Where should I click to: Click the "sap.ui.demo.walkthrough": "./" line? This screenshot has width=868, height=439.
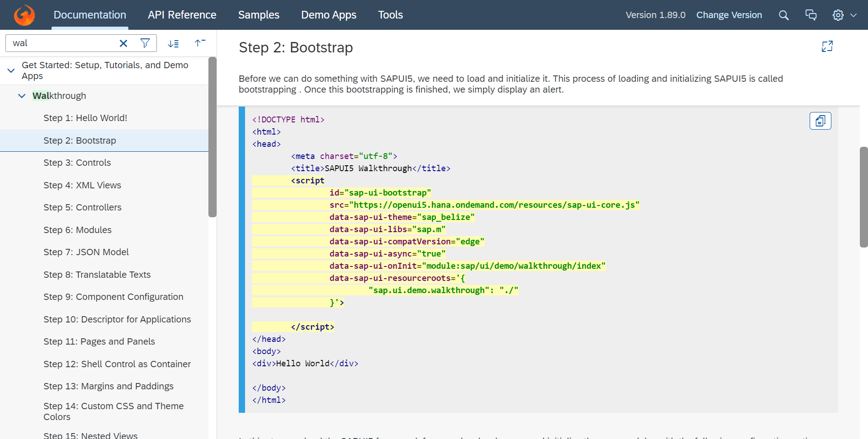click(x=443, y=290)
